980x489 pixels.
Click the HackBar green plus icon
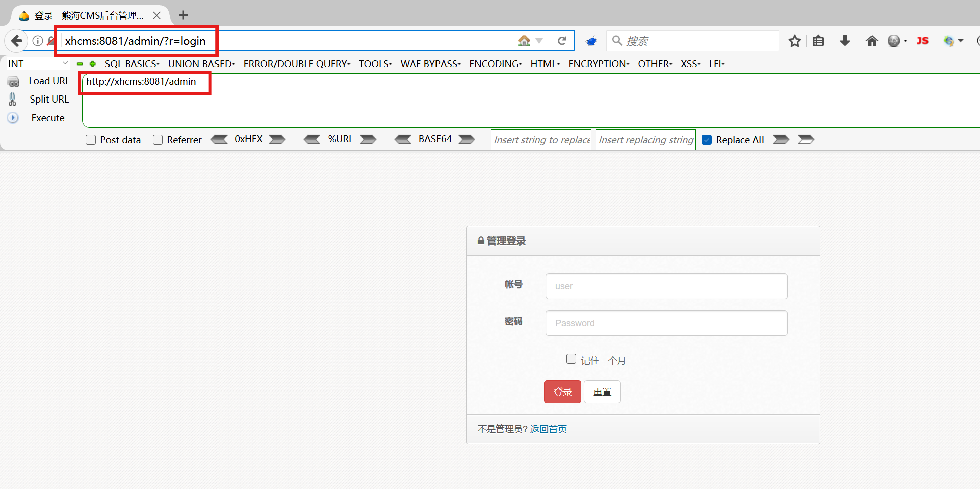coord(93,64)
